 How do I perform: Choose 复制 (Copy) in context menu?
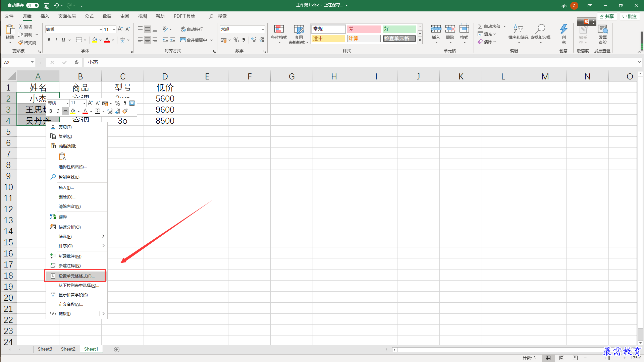click(x=76, y=136)
